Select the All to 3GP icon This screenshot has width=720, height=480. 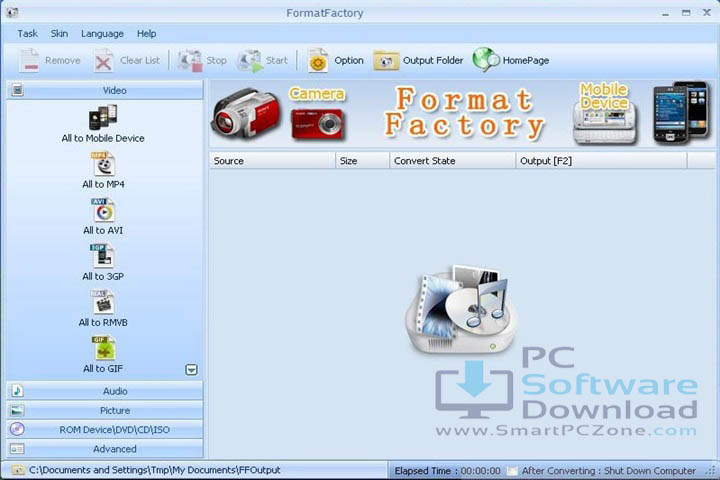tap(103, 256)
